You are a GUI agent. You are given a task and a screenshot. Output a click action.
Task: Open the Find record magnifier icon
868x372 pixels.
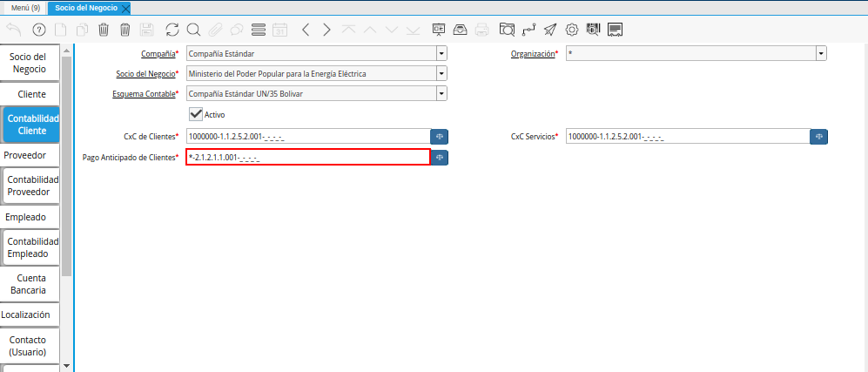tap(193, 30)
